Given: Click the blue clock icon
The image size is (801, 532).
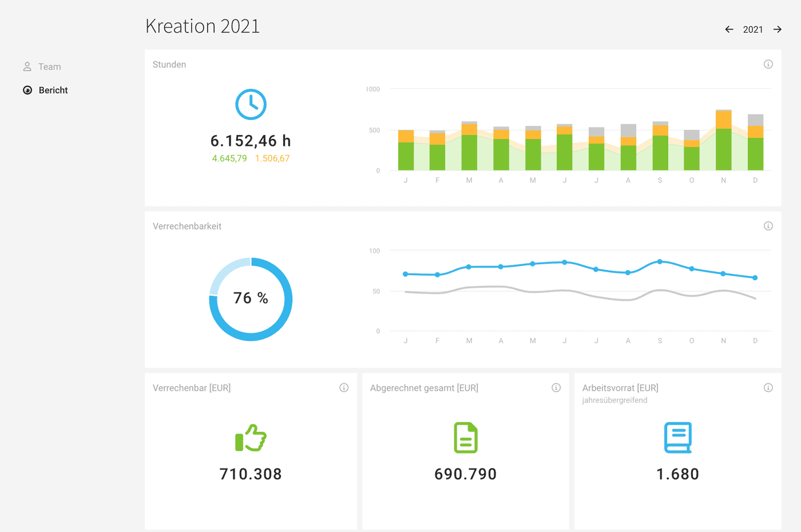Looking at the screenshot, I should pos(251,104).
